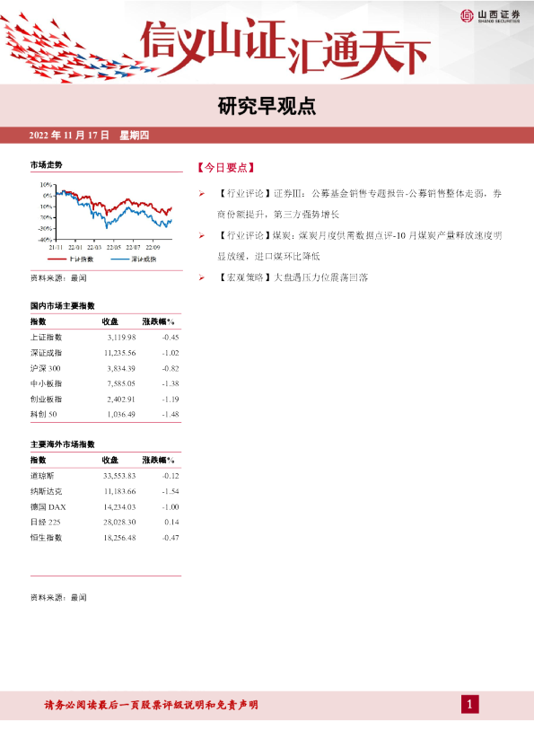Click the page number 1 badge
This screenshot has height=756, width=534.
pos(470,705)
